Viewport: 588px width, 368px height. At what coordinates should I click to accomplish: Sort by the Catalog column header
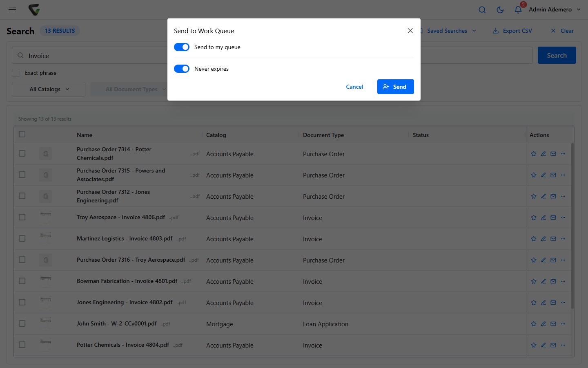[x=216, y=135]
